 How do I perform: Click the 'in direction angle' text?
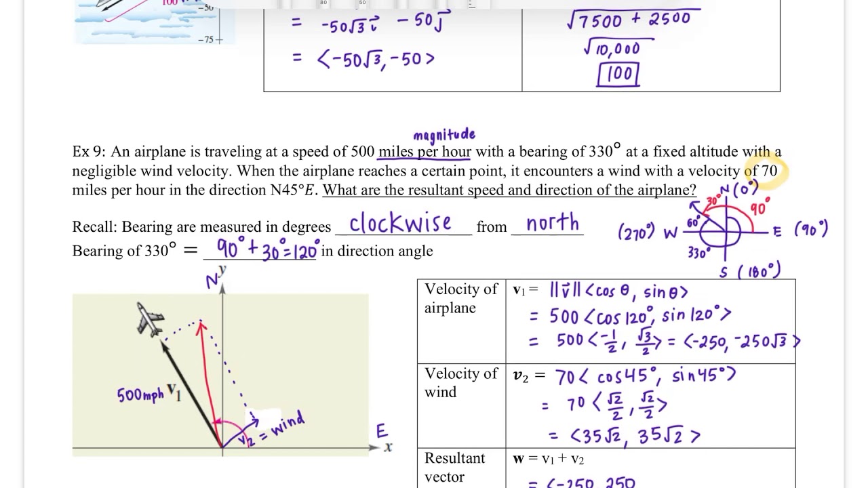pyautogui.click(x=377, y=251)
